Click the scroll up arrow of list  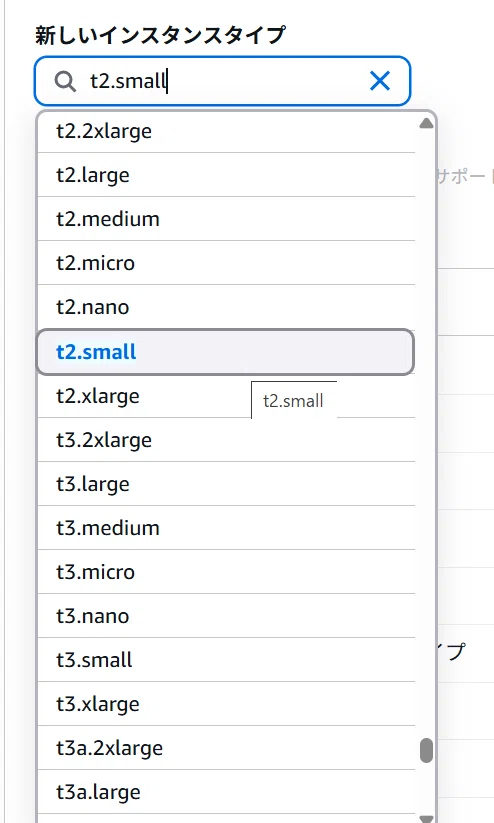tap(426, 124)
